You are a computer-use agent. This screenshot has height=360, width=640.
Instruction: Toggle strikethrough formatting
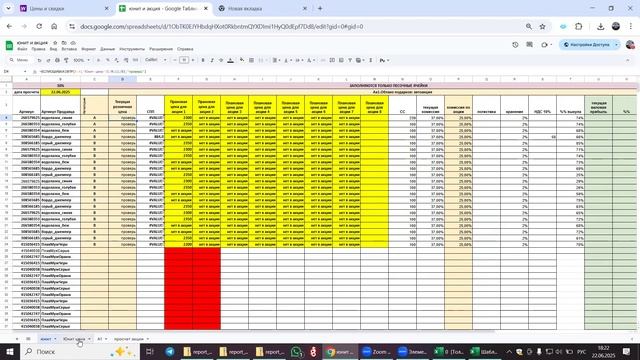click(221, 60)
